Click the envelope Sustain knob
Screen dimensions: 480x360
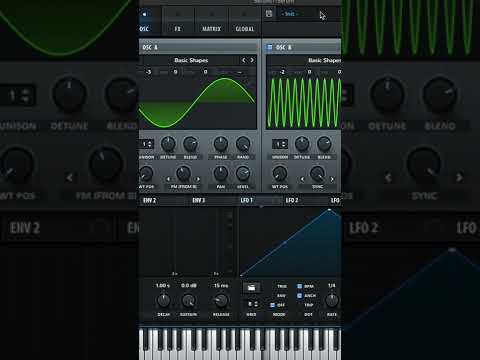(x=188, y=301)
